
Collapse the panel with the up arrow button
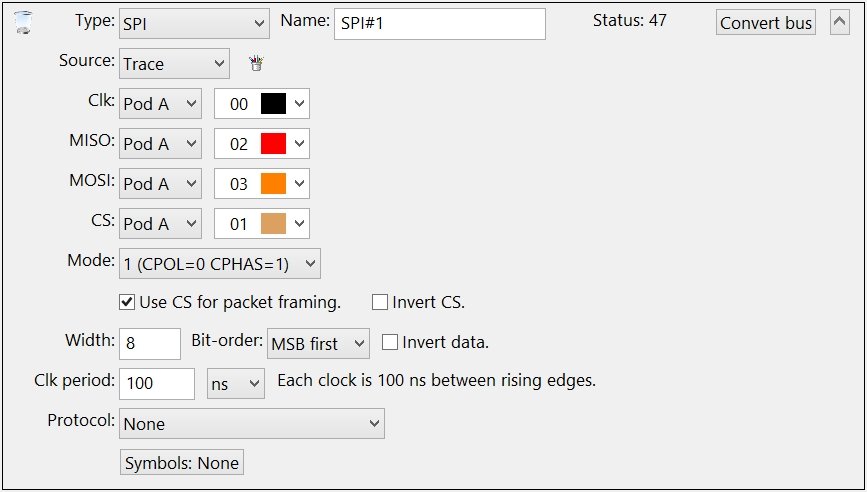pyautogui.click(x=841, y=22)
